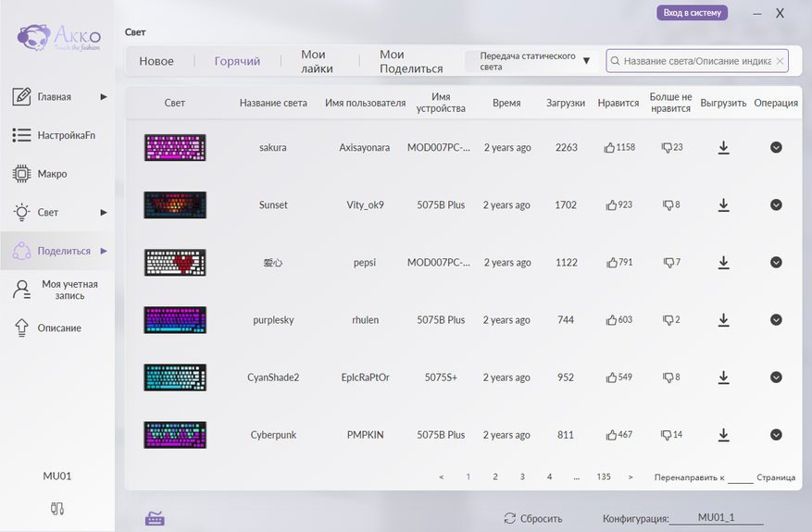Go to page 4
812x532 pixels.
549,476
